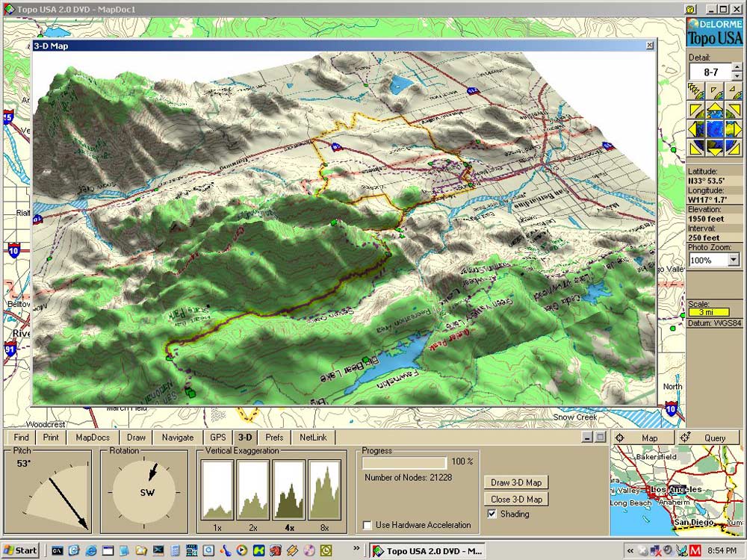
Task: Open the GPS tab
Action: tap(217, 438)
